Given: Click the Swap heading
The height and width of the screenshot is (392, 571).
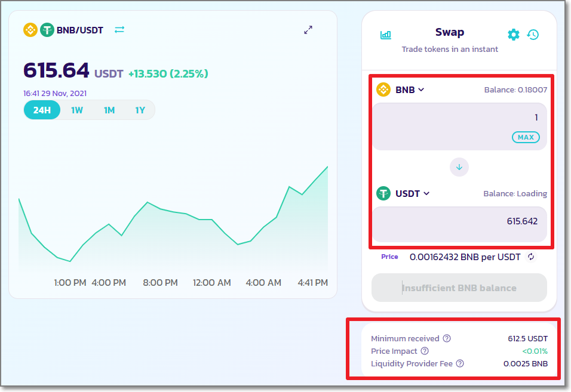Looking at the screenshot, I should click(x=450, y=32).
